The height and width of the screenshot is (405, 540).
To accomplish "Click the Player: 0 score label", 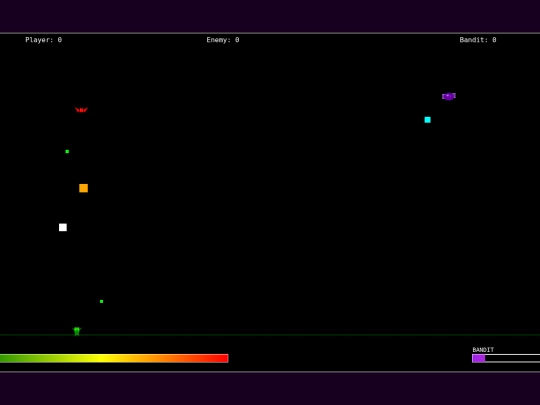I will [44, 40].
